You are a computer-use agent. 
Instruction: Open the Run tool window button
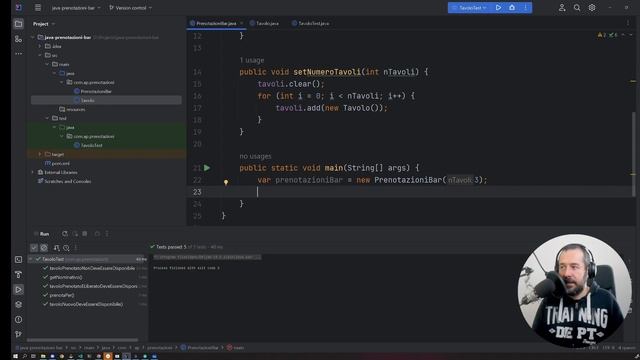click(18, 289)
